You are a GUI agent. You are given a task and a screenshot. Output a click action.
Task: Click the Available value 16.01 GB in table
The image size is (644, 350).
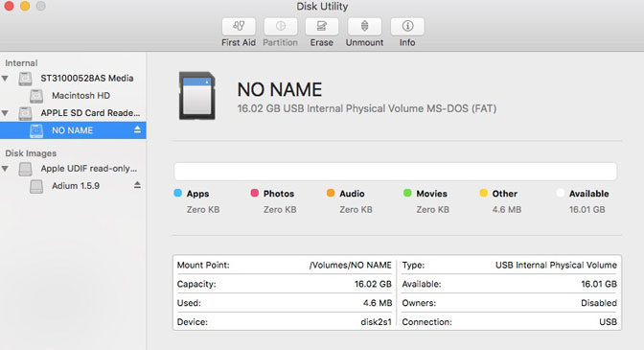(599, 284)
